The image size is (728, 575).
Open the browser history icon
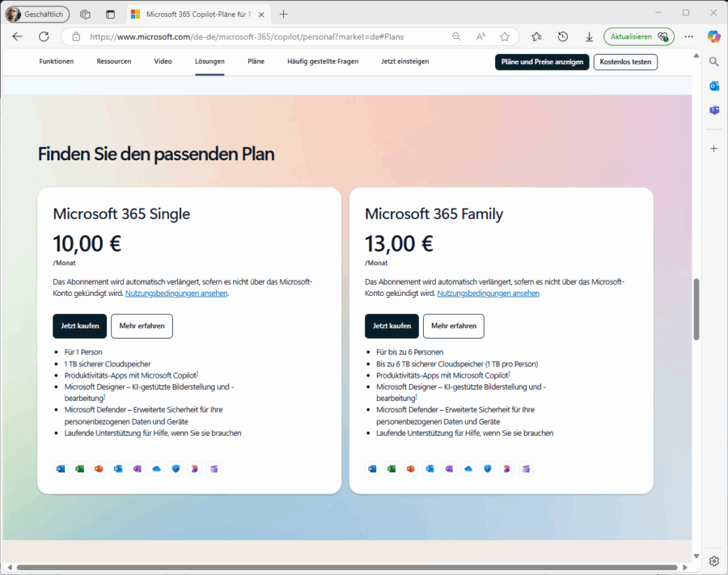[563, 36]
